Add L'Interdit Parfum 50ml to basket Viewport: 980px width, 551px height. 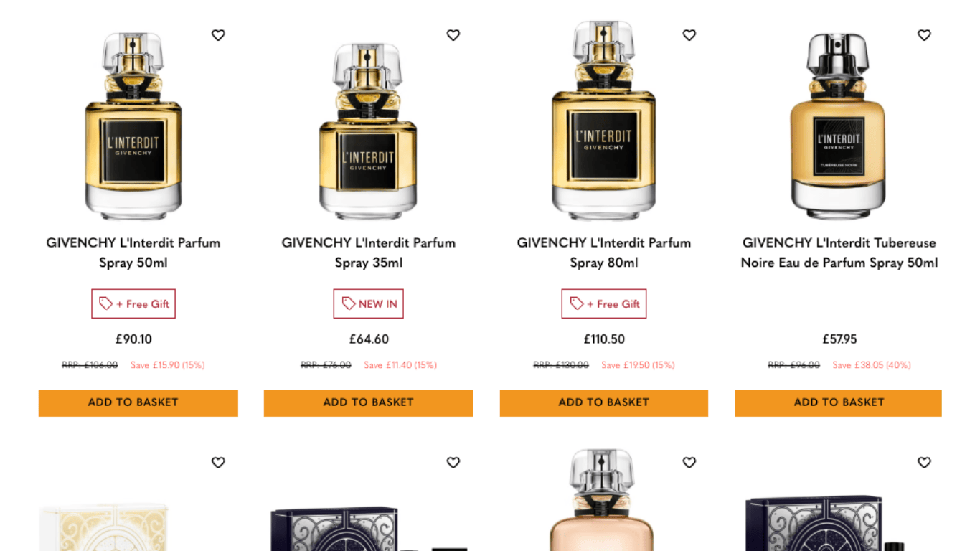tap(138, 403)
